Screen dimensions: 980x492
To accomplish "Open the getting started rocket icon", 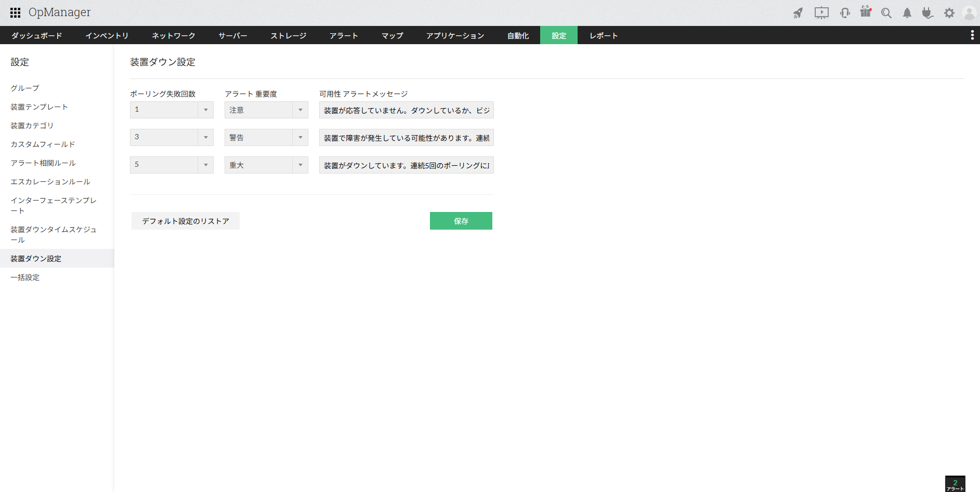I will pyautogui.click(x=798, y=12).
